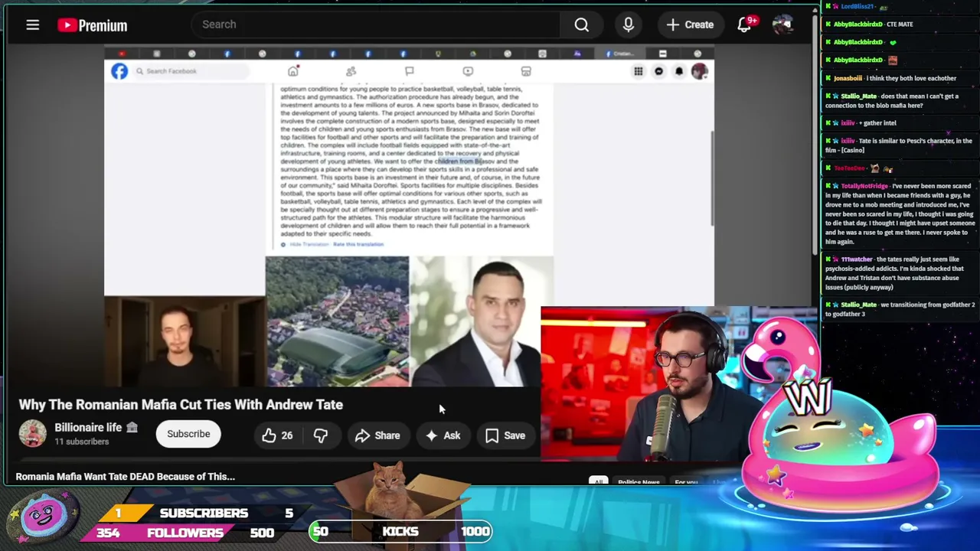Click the Facebook logo in the video
This screenshot has height=551, width=980.
click(x=119, y=71)
